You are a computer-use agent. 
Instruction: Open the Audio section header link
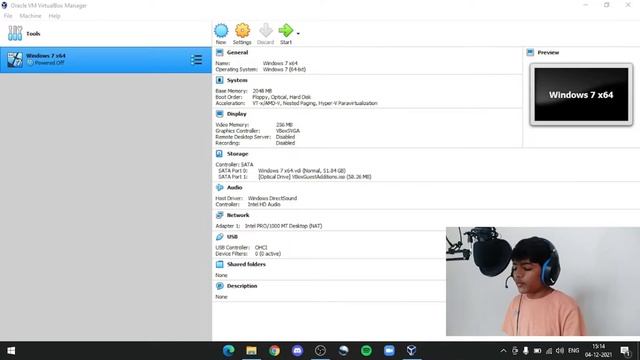235,187
